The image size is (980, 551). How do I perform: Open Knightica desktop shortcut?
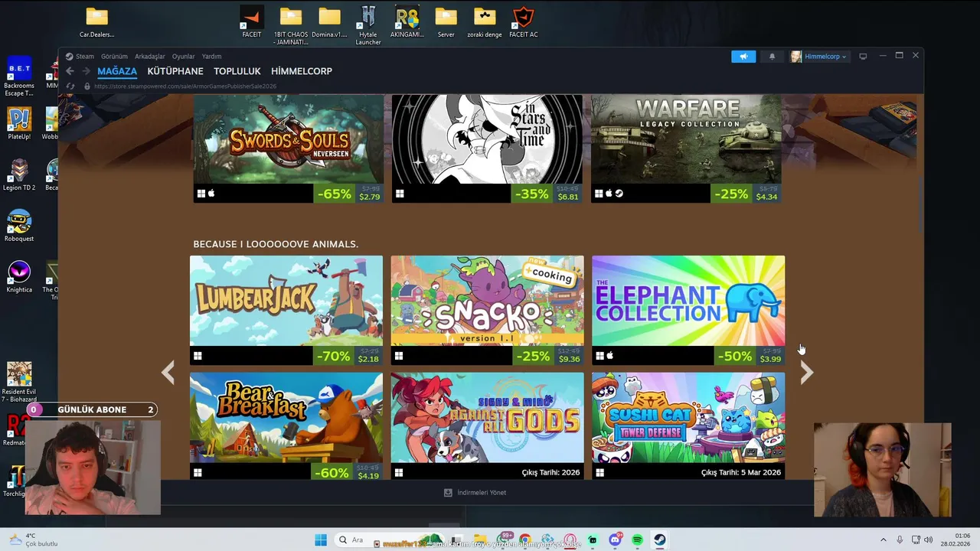(19, 277)
